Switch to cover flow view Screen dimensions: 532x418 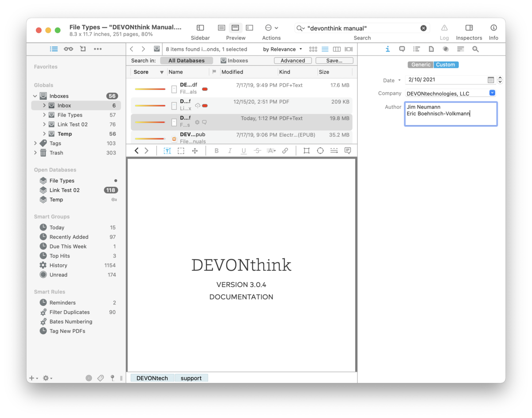point(349,49)
